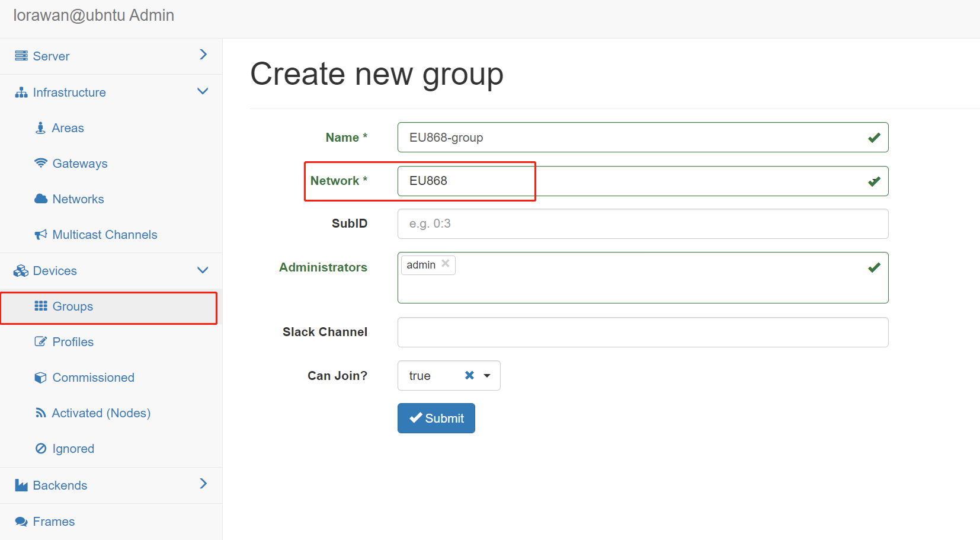The image size is (980, 540).
Task: Click the Groups grid icon
Action: (x=41, y=306)
